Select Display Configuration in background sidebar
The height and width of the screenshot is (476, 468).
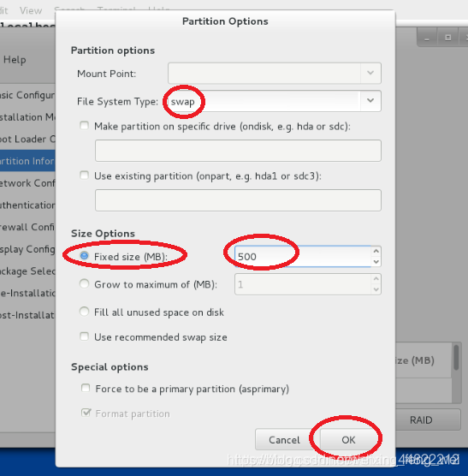point(27,249)
